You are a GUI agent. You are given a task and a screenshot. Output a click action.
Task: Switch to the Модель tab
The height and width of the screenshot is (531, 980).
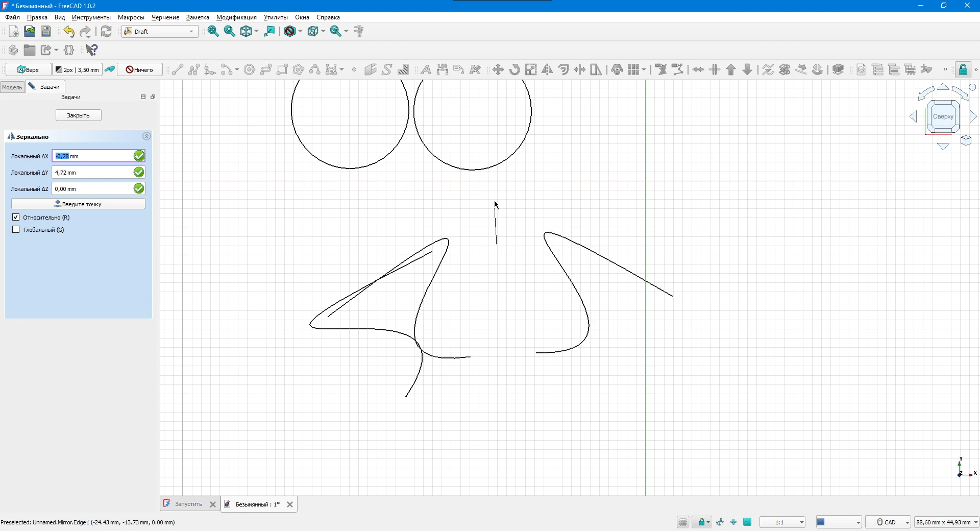point(12,87)
